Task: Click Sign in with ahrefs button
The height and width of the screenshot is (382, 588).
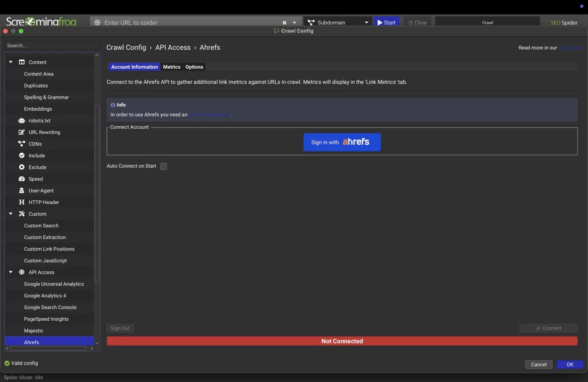Action: click(x=342, y=142)
